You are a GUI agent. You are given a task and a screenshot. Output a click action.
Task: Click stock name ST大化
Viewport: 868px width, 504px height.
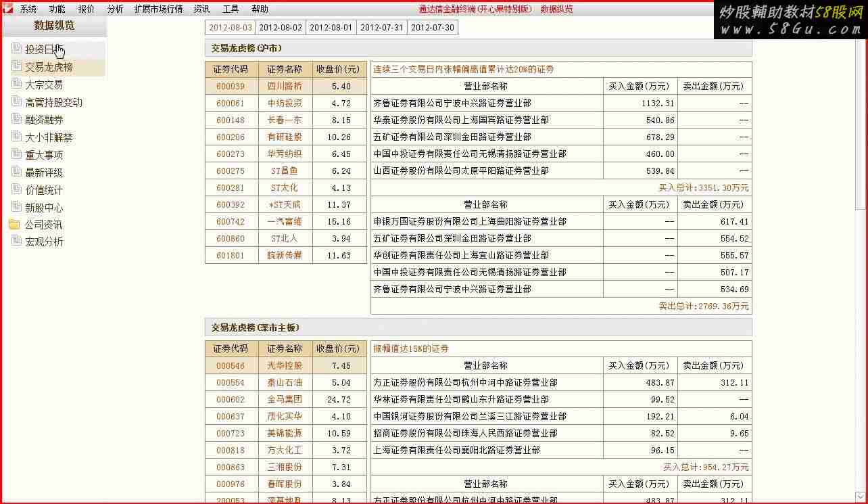285,188
